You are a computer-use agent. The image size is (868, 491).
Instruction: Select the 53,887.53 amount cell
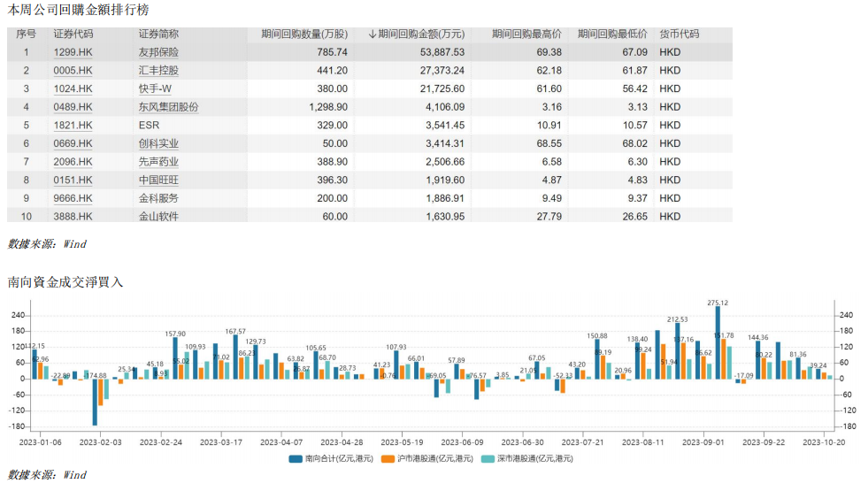coord(442,52)
